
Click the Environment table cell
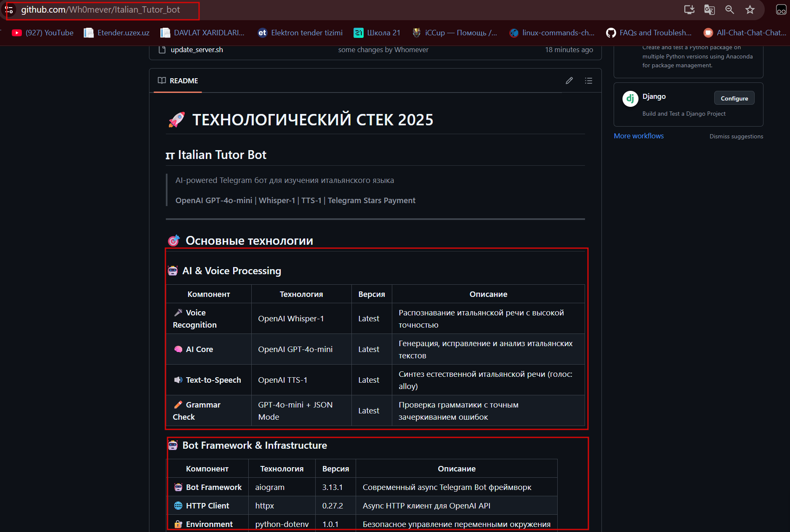coord(207,524)
